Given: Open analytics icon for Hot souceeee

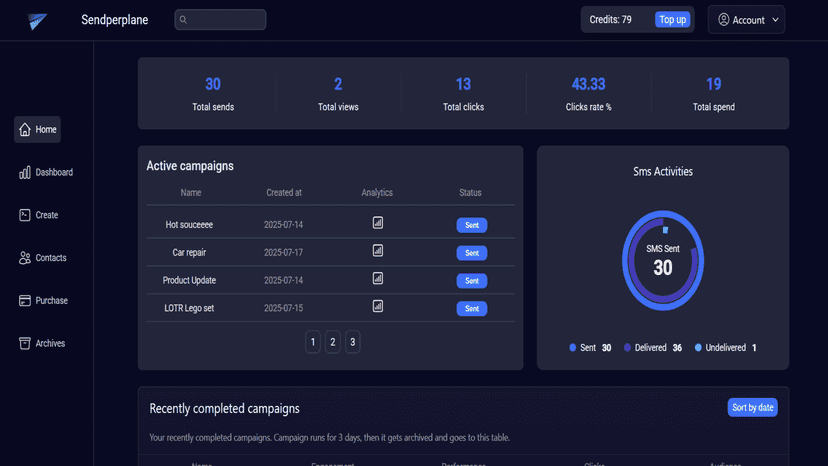Looking at the screenshot, I should click(378, 223).
